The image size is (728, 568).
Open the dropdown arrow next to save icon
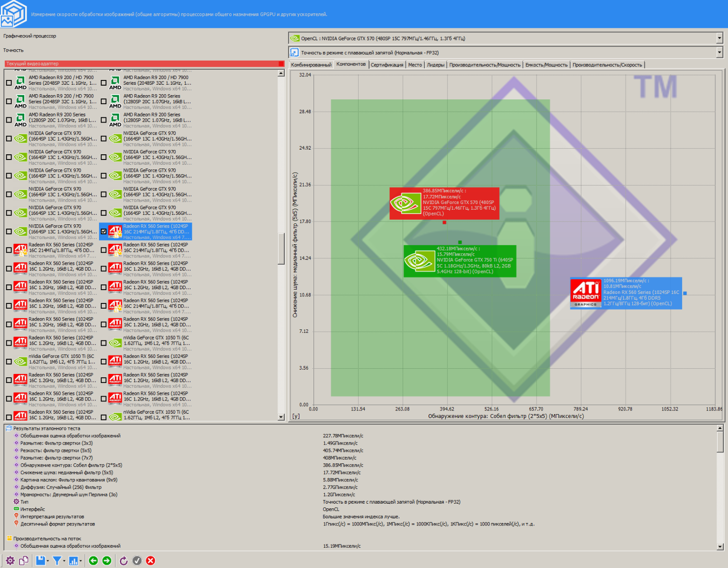coord(48,561)
